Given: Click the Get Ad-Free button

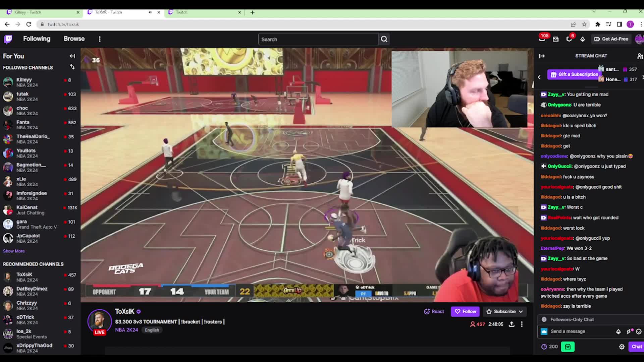Looking at the screenshot, I should point(611,39).
